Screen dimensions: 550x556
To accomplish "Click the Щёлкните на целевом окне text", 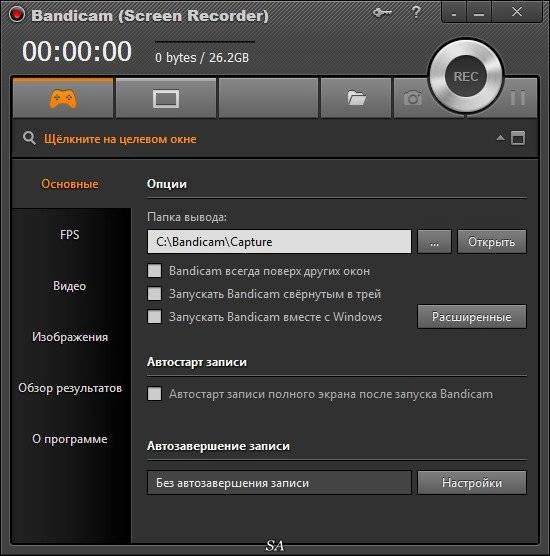I will pos(120,139).
